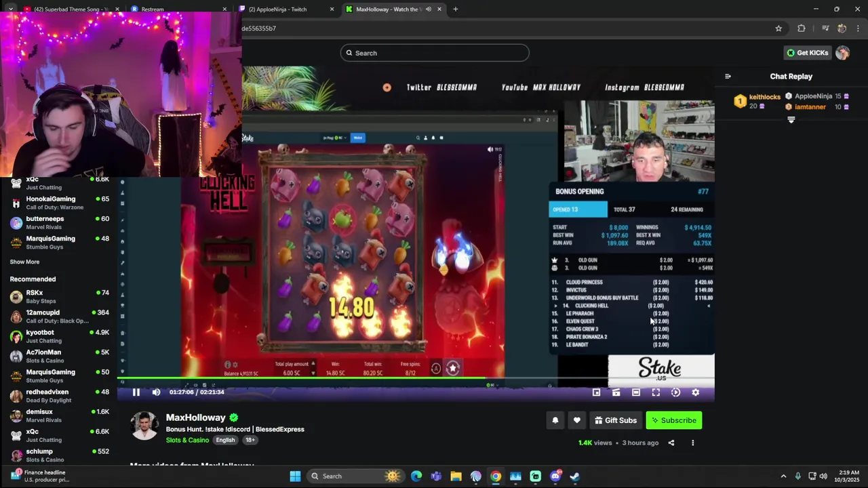Open Chrome media controls icon
The width and height of the screenshot is (868, 488).
point(825,28)
